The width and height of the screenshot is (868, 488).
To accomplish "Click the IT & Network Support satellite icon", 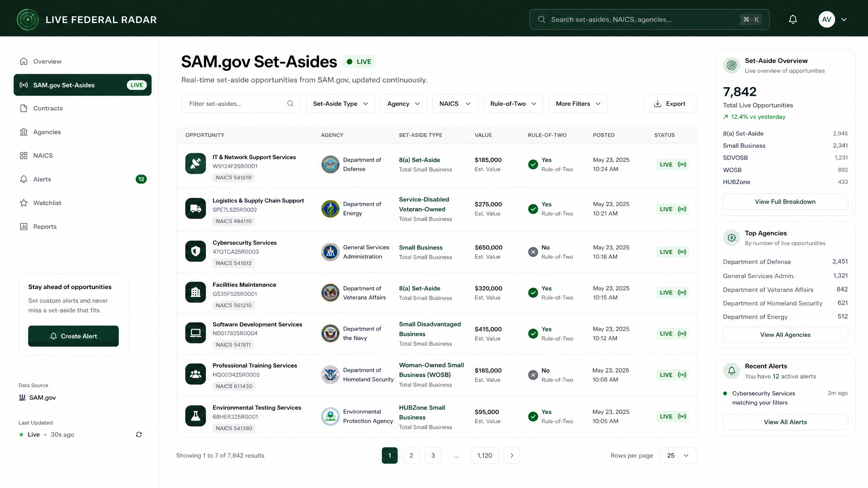I will click(195, 164).
